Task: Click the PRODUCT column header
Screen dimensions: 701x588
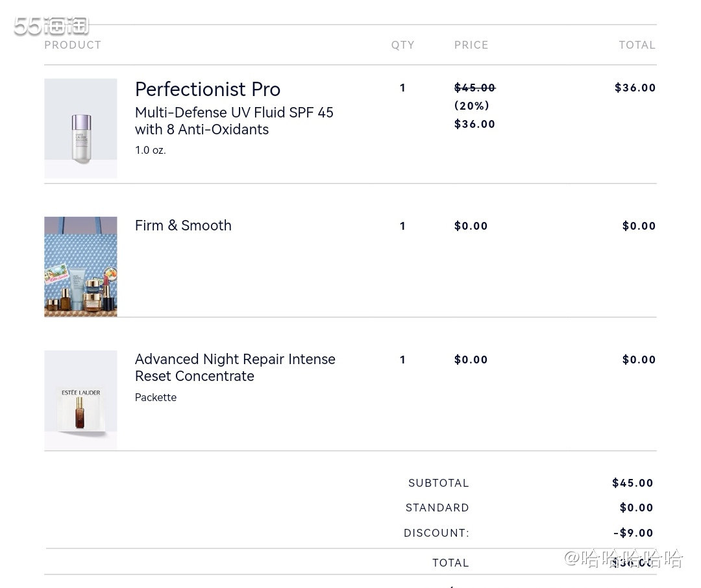Action: point(73,45)
